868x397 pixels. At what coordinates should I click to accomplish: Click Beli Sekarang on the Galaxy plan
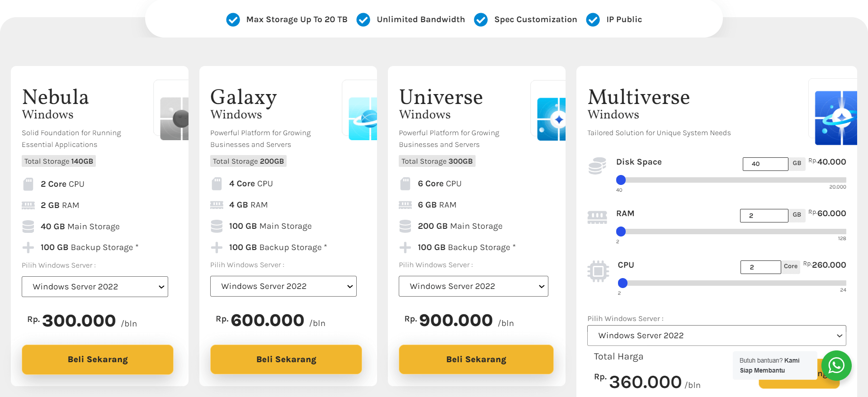286,359
